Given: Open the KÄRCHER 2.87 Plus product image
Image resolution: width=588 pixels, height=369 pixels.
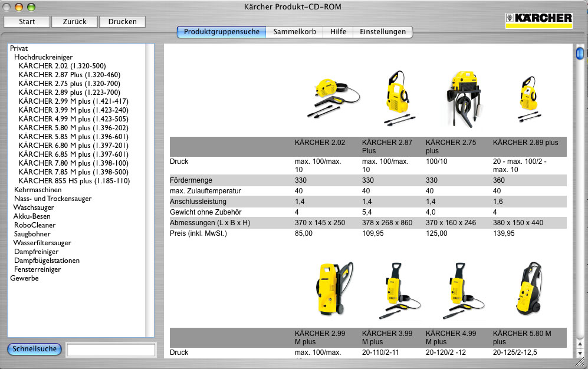Looking at the screenshot, I should (399, 97).
